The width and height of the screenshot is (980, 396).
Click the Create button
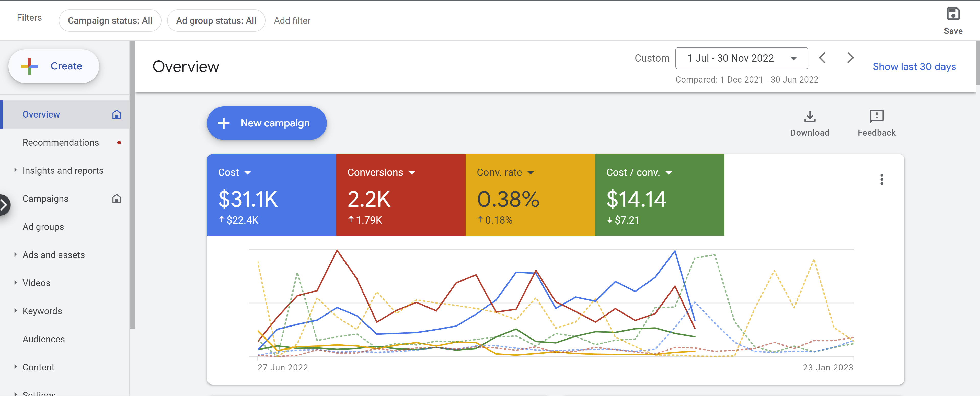[54, 66]
